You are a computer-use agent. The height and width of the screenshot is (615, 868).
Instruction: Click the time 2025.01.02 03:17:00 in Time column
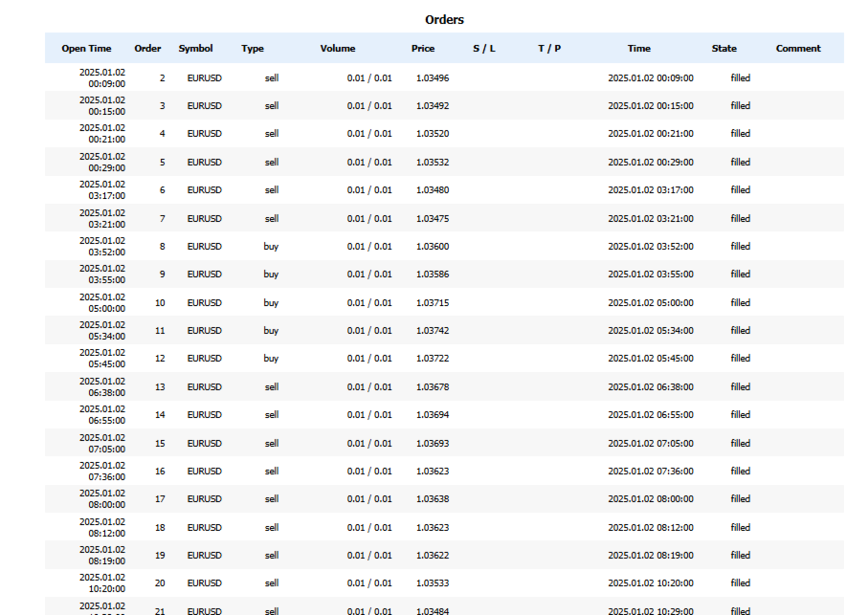tap(651, 189)
